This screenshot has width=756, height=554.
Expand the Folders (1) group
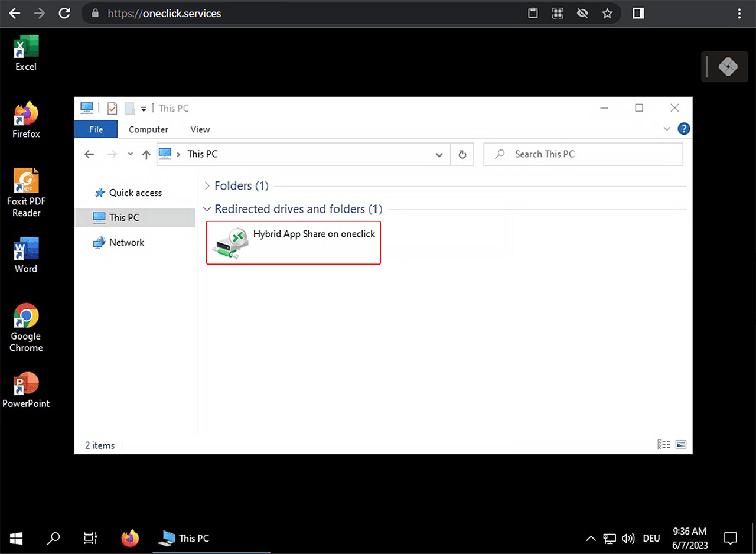[207, 186]
